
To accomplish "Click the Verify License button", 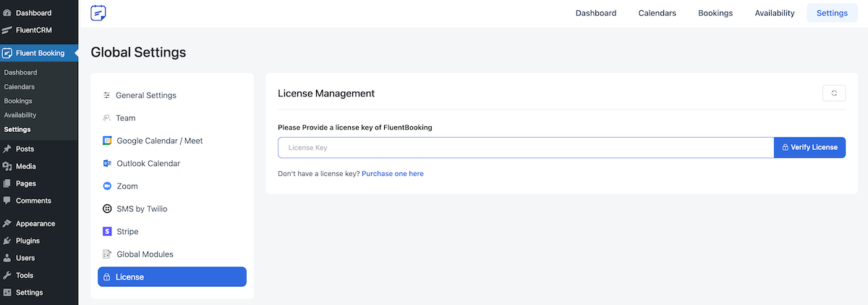I will (x=809, y=147).
